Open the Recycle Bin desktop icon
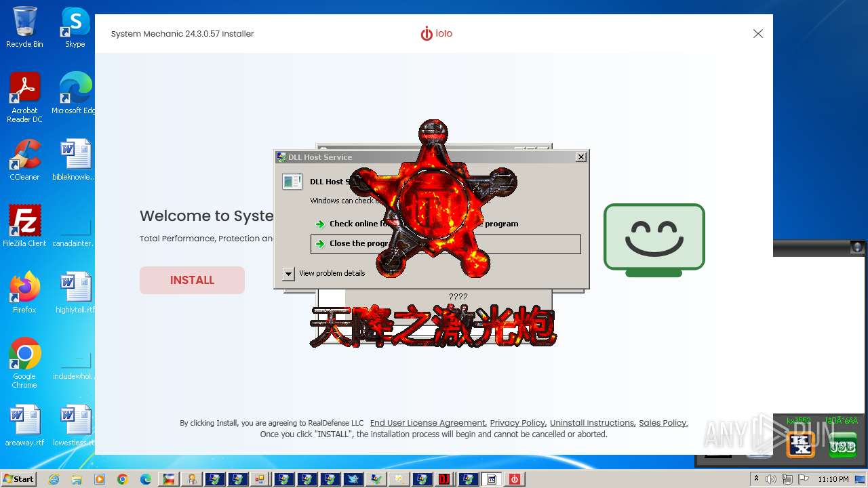The width and height of the screenshot is (868, 488). pyautogui.click(x=24, y=27)
